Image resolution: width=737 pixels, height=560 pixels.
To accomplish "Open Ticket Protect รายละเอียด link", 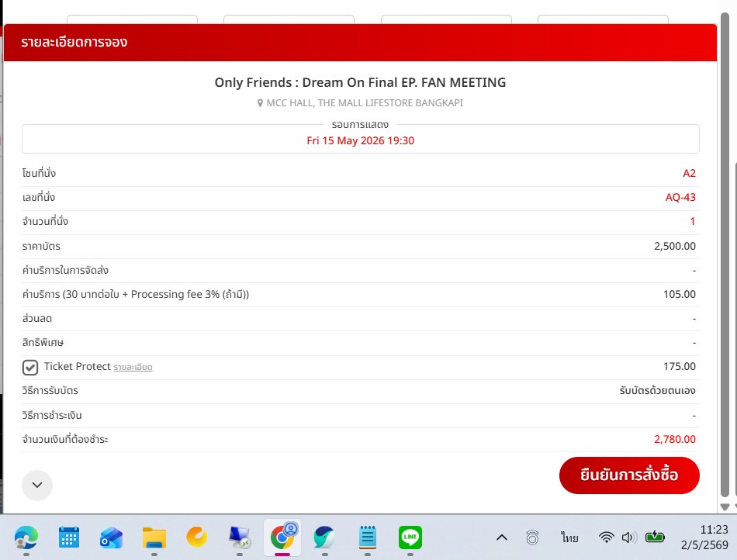I will click(x=133, y=368).
